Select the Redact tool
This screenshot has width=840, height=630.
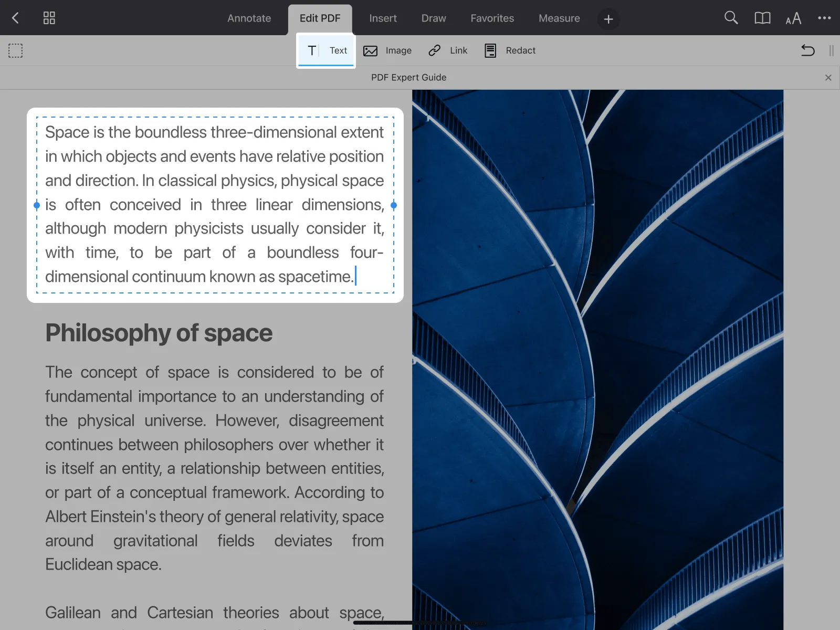[509, 50]
